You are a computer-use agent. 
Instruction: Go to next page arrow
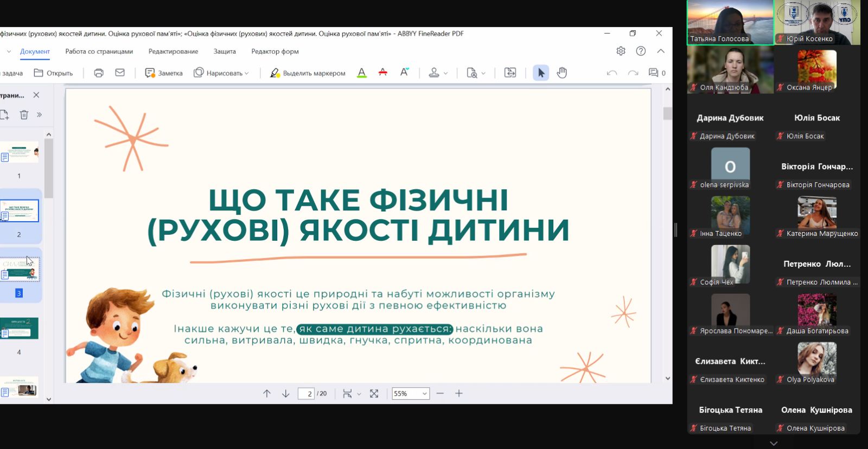[x=286, y=394]
